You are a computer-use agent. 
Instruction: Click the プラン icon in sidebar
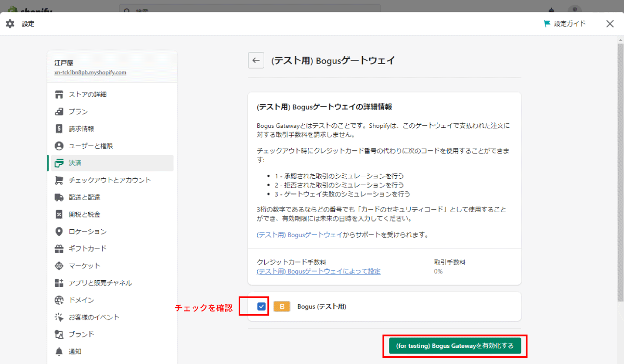(x=59, y=112)
